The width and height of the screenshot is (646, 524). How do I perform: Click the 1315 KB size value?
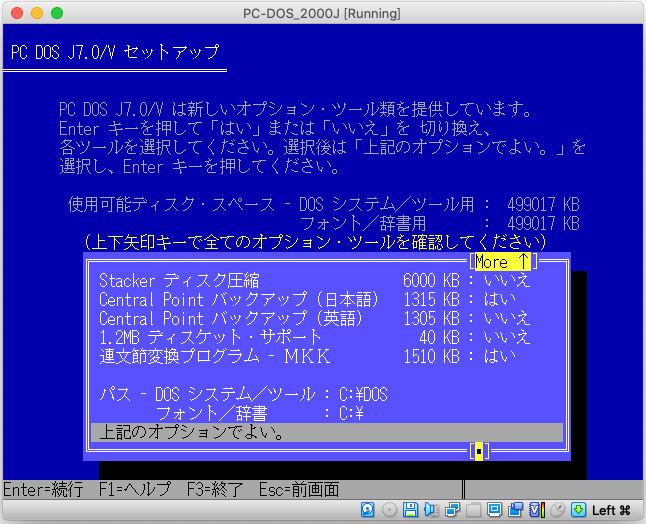[431, 299]
